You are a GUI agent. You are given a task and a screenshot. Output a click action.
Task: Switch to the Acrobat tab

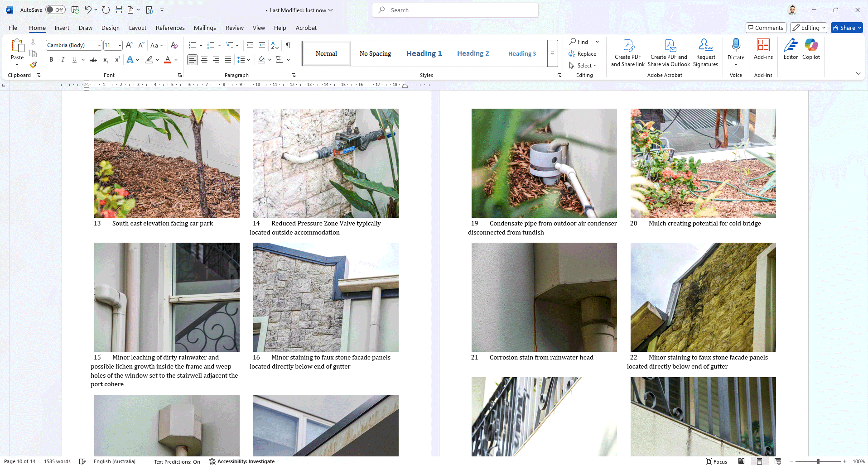click(306, 28)
